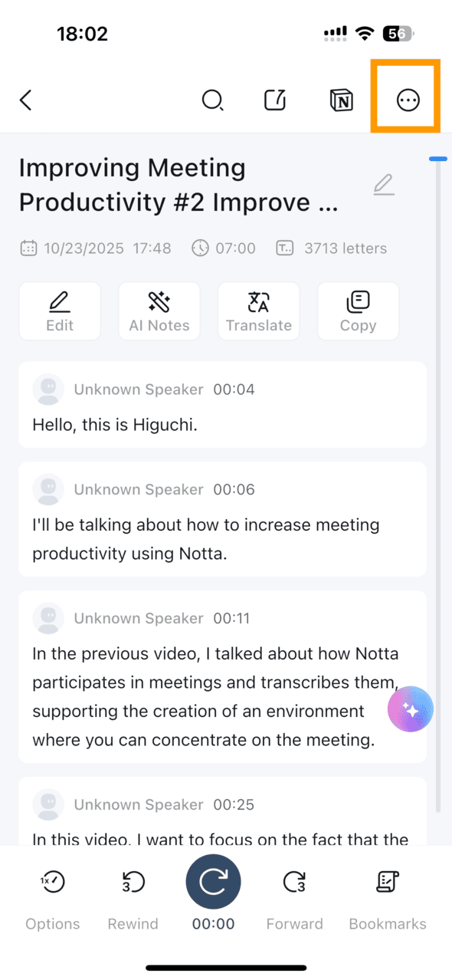Open AI Notes
This screenshot has width=452, height=980.
click(159, 311)
